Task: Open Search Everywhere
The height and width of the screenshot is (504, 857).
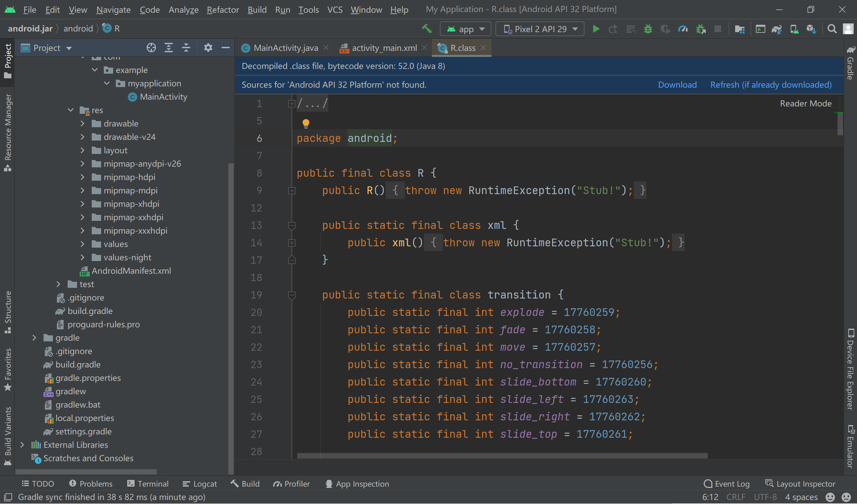Action: point(832,28)
